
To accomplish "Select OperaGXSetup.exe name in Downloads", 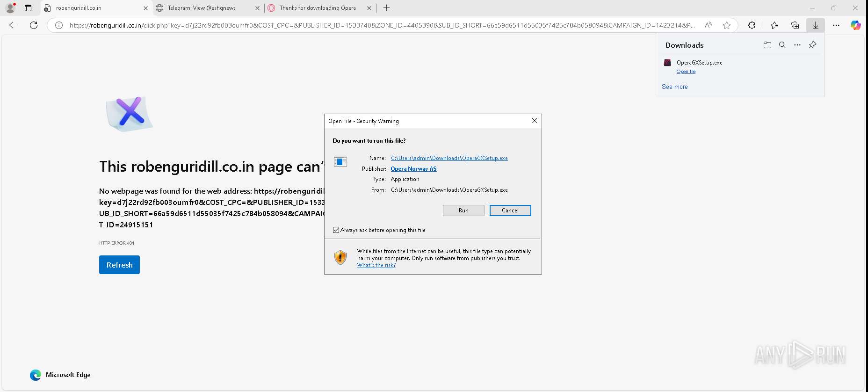I will [699, 63].
